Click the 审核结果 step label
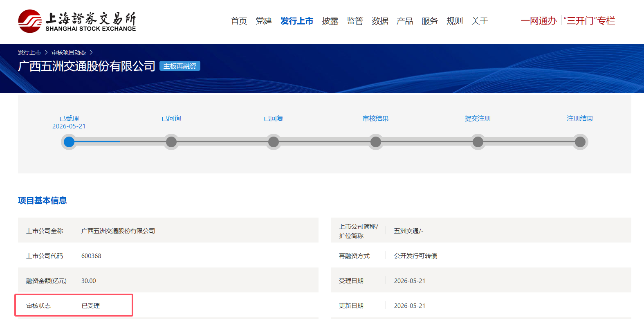Viewport: 644px width, 319px height. (376, 118)
